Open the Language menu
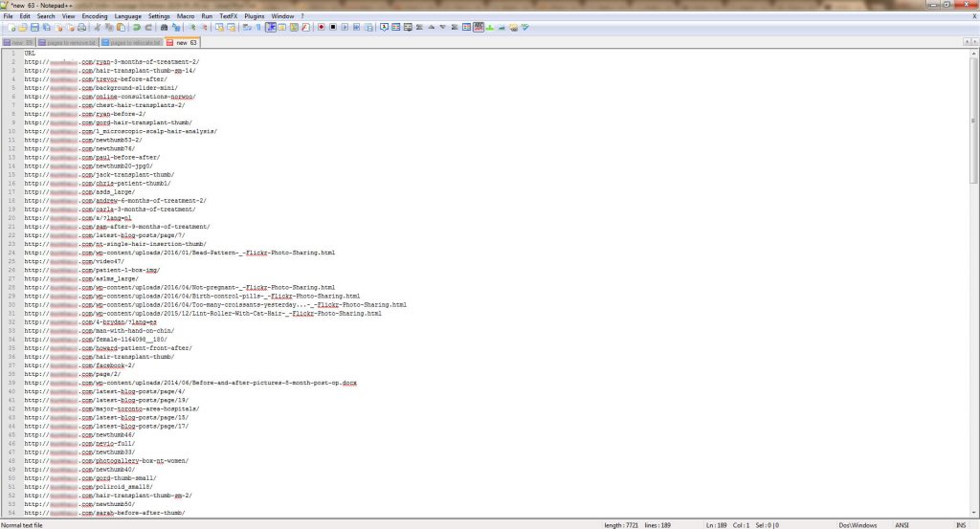This screenshot has height=529, width=980. (x=127, y=16)
